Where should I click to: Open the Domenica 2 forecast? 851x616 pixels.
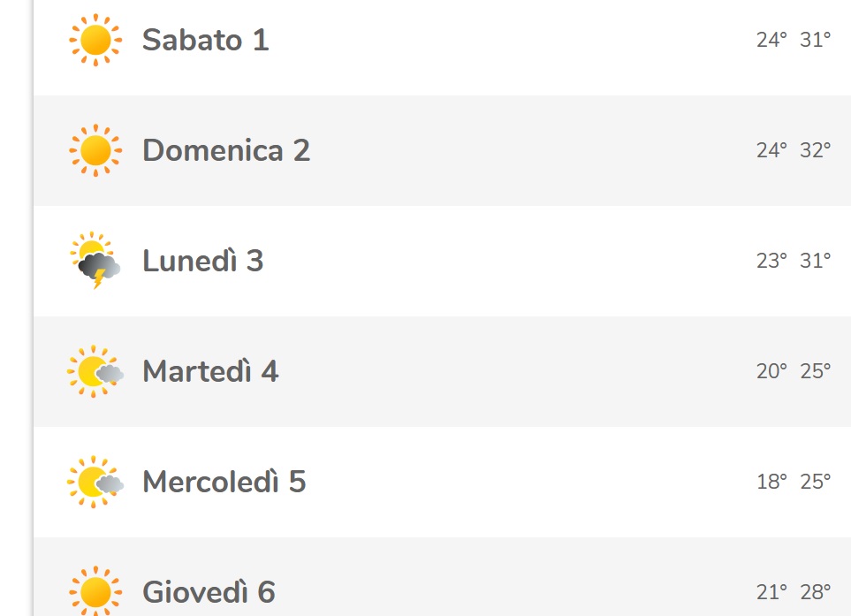pyautogui.click(x=225, y=151)
